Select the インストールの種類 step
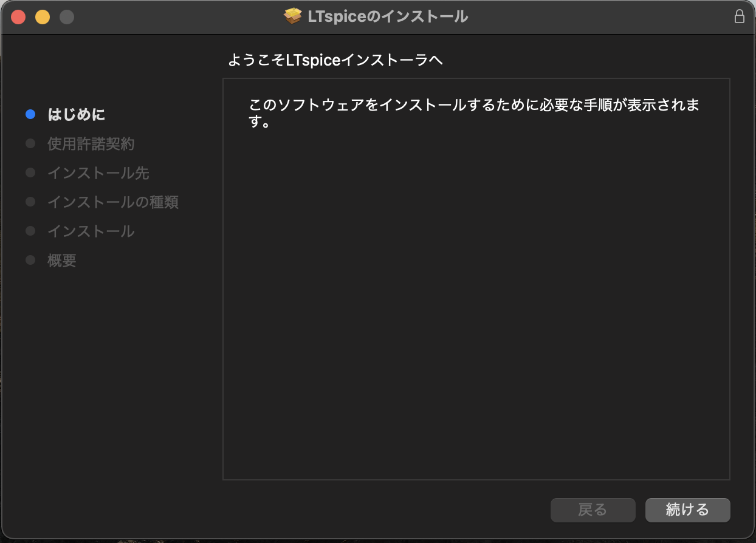 pyautogui.click(x=113, y=202)
